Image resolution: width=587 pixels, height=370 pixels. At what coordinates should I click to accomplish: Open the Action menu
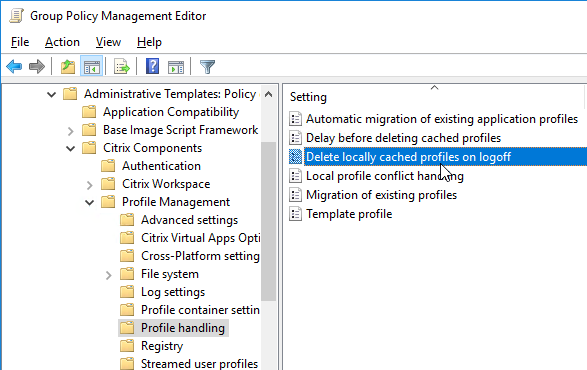(x=62, y=42)
